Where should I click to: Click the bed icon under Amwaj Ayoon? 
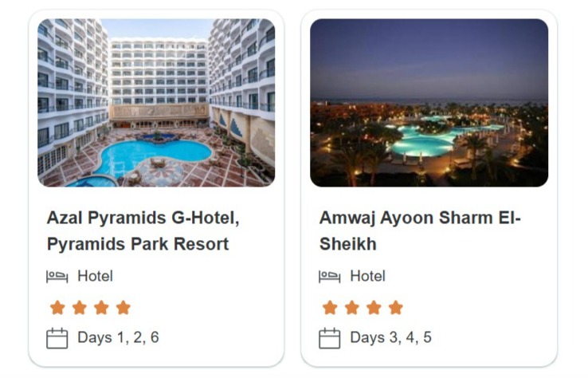(x=329, y=277)
